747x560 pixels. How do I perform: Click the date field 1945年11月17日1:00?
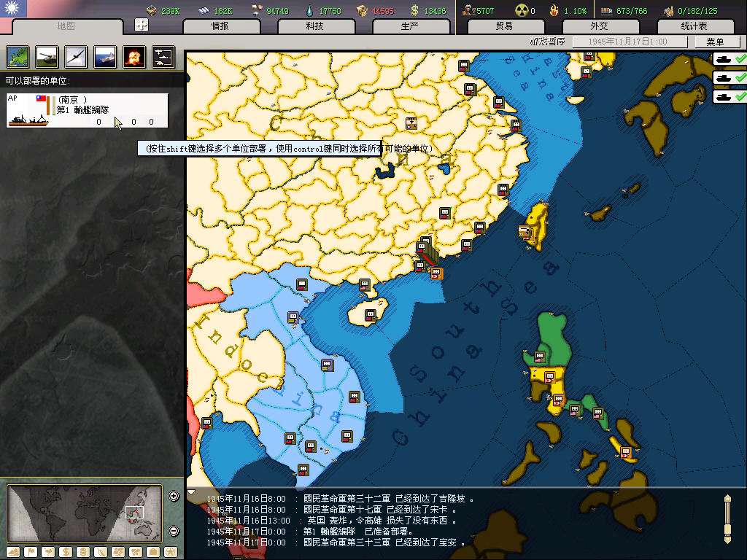point(629,42)
